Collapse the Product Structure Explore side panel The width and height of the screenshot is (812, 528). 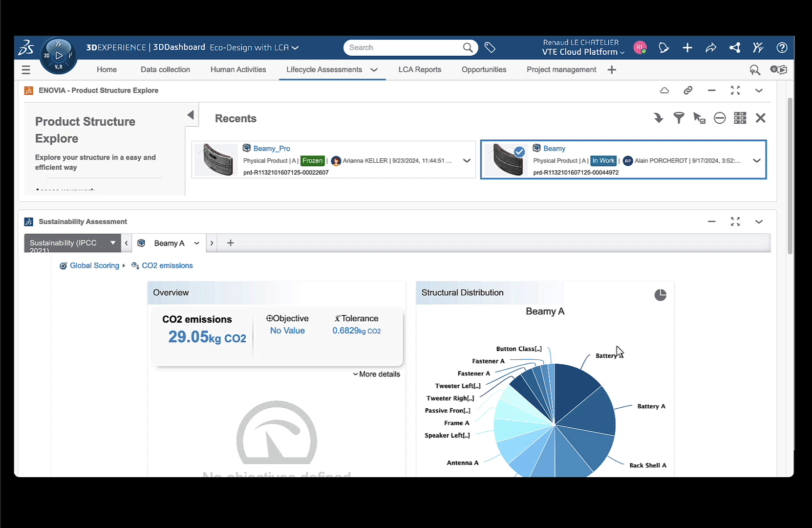pyautogui.click(x=191, y=115)
